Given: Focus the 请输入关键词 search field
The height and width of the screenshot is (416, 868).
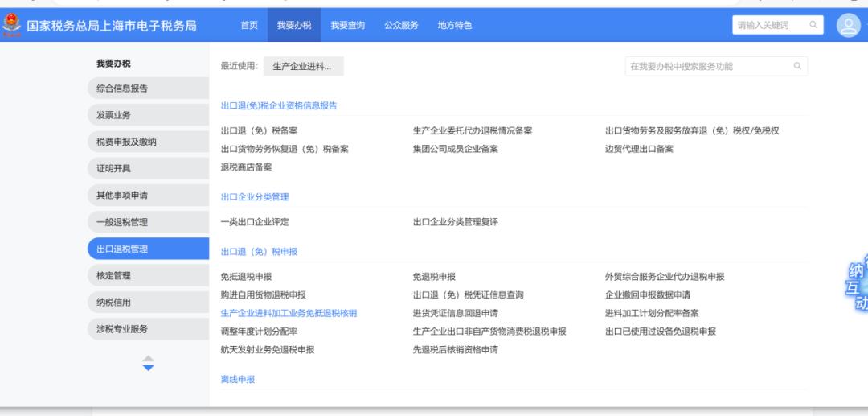Looking at the screenshot, I should pyautogui.click(x=768, y=26).
